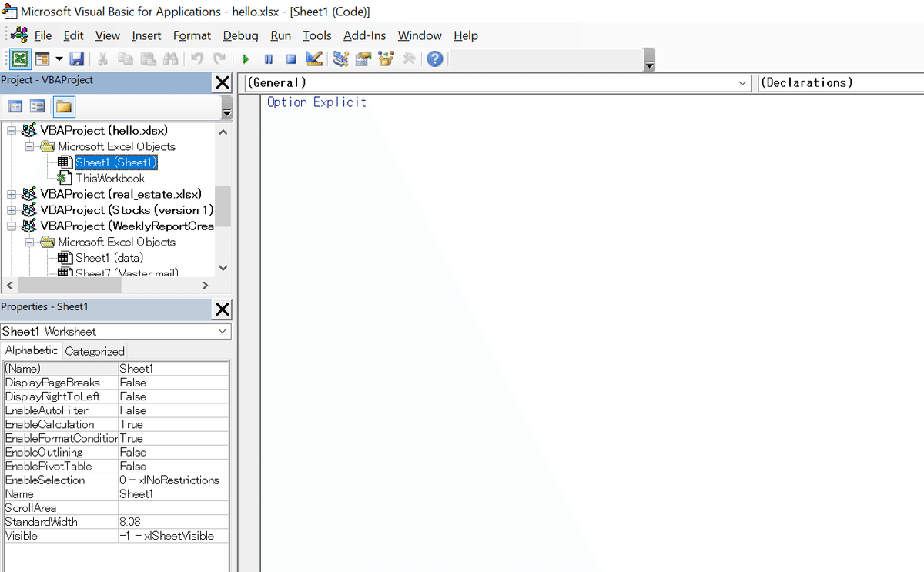The image size is (924, 572).
Task: Switch to the Alphabetic properties tab
Action: [x=32, y=350]
